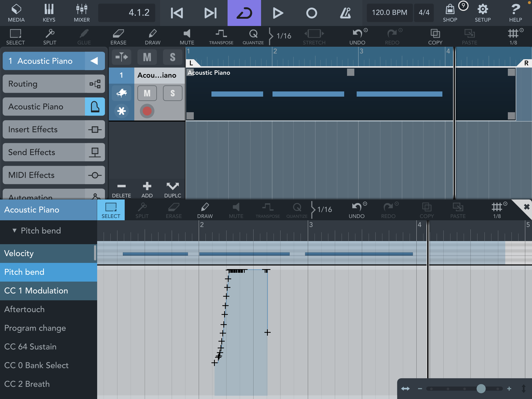This screenshot has width=532, height=399.
Task: Close the MIDI editor panel
Action: [x=527, y=207]
